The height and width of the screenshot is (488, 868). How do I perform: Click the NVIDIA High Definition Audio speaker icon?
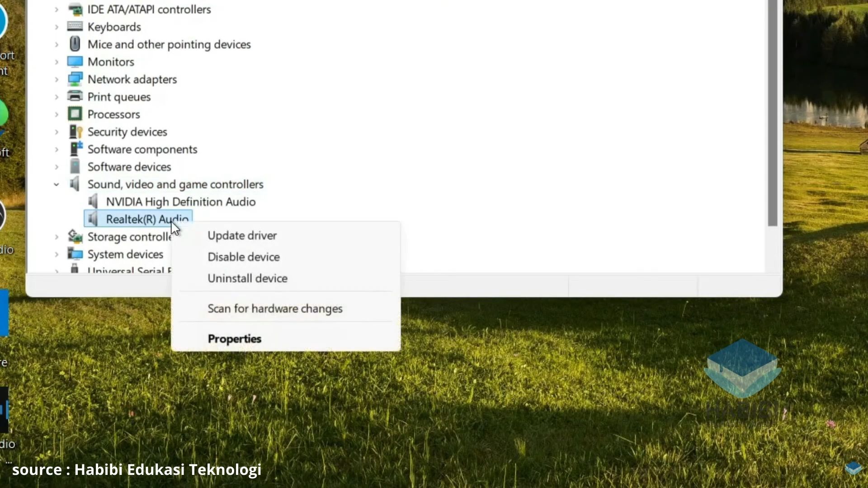pyautogui.click(x=93, y=202)
